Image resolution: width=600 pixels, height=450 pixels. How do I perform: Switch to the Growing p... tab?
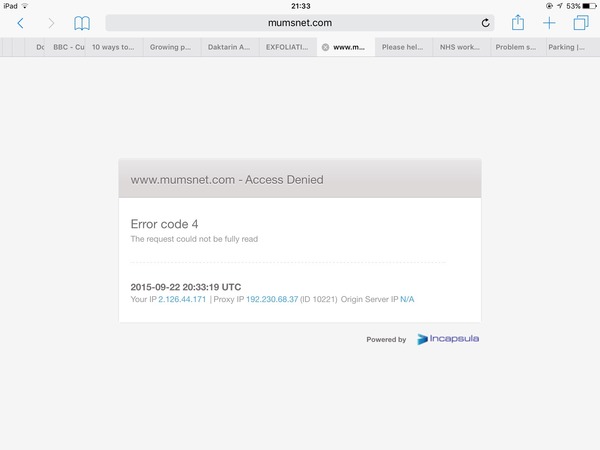point(172,47)
